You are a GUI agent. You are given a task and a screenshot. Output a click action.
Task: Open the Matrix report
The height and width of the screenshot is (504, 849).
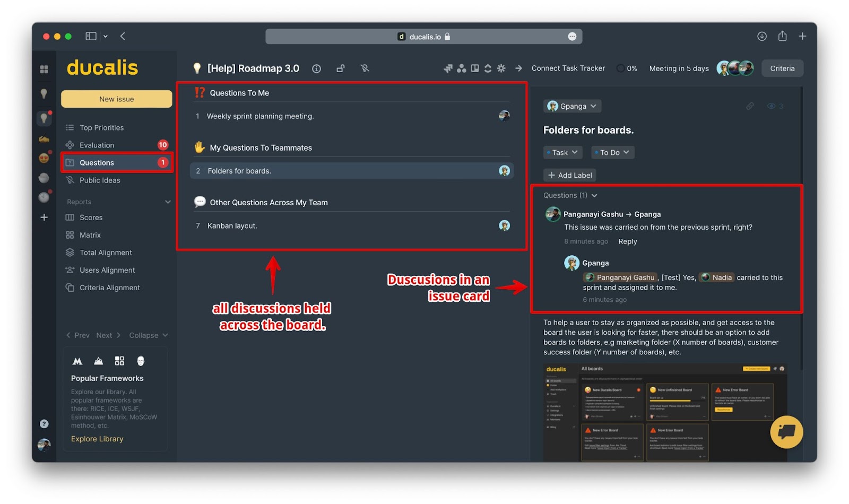click(90, 235)
